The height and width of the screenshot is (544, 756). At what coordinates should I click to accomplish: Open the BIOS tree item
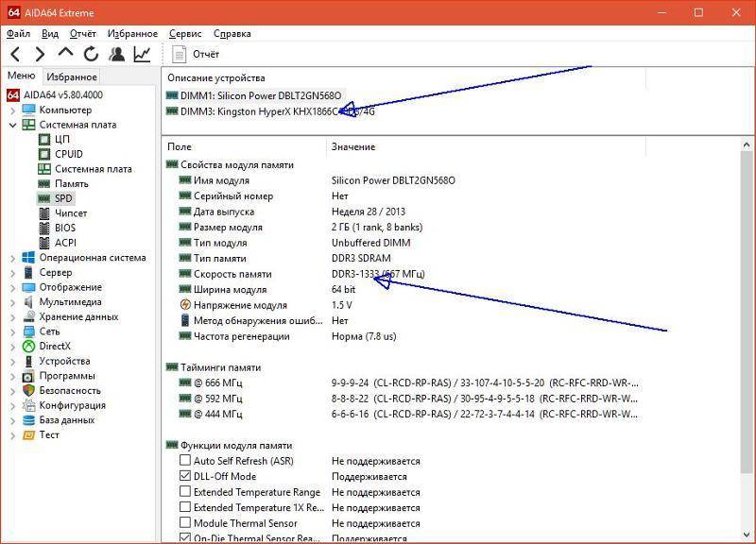pos(65,228)
